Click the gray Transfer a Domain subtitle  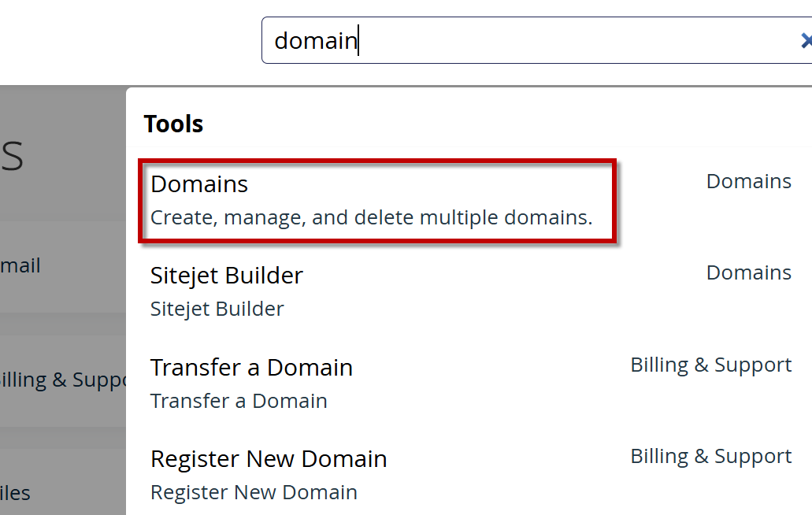[x=239, y=401]
